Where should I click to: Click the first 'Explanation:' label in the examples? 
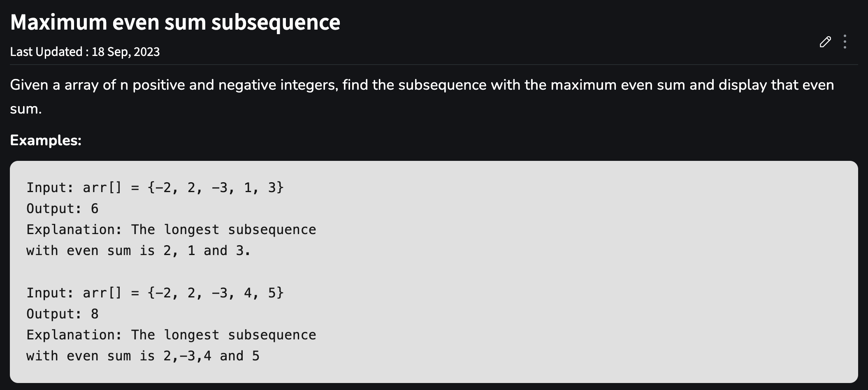coord(74,230)
